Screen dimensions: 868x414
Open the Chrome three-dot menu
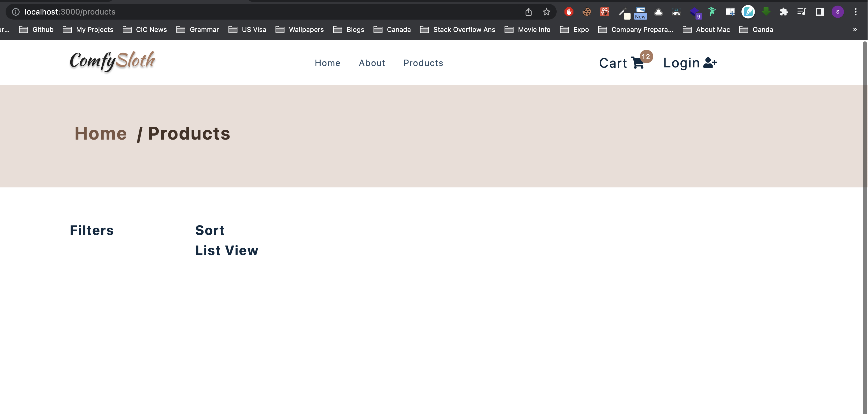[x=855, y=12]
